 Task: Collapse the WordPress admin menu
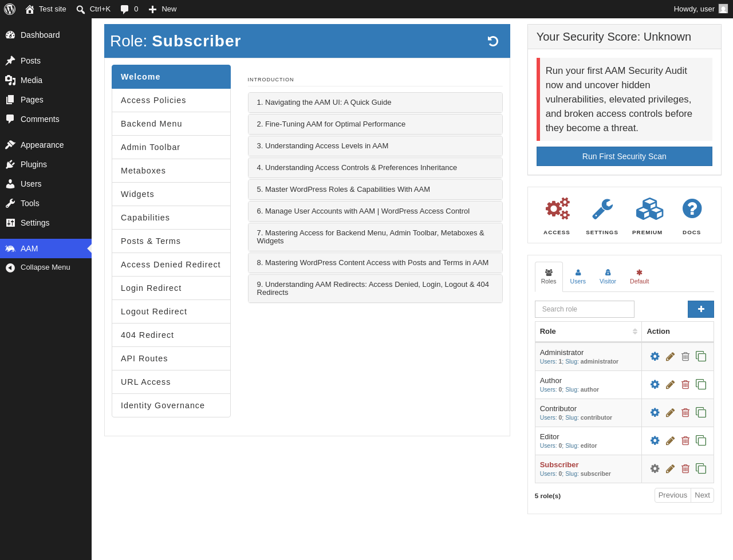(46, 267)
